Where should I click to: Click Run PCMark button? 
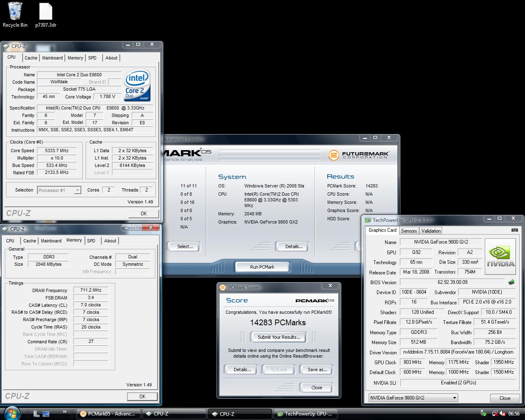[262, 267]
